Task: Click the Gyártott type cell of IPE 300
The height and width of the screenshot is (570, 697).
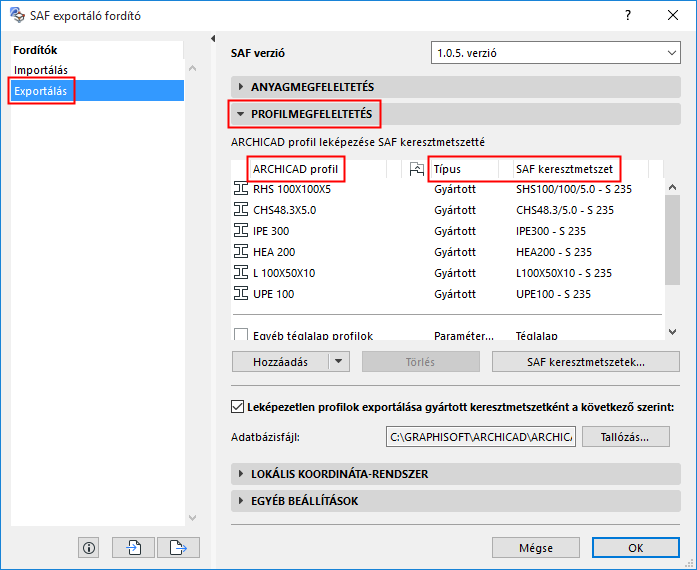Action: point(455,231)
